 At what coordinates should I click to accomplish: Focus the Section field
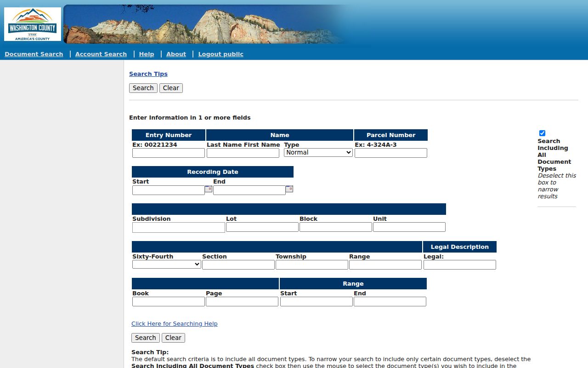pos(238,264)
